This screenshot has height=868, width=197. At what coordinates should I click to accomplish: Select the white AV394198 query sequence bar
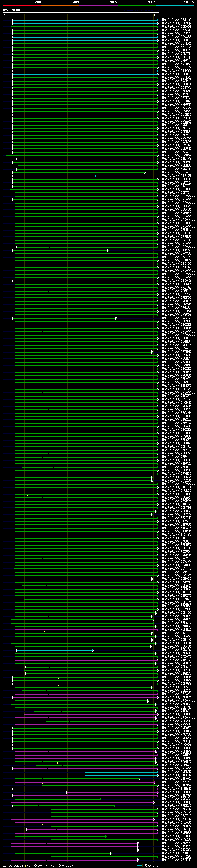click(81, 13)
